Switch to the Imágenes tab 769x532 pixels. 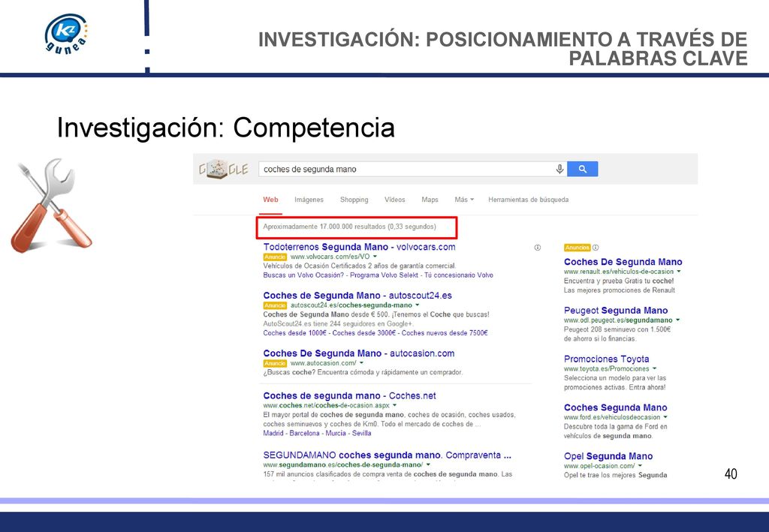309,200
